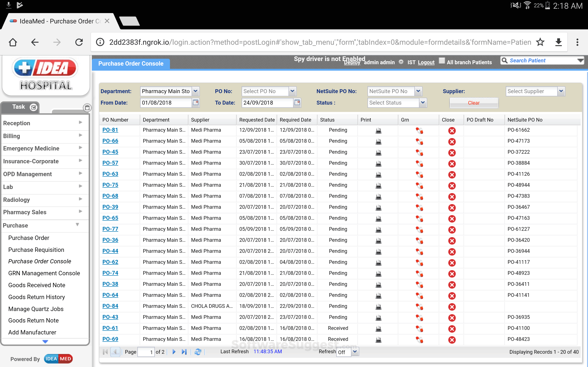588x367 pixels.
Task: Bookmark page with star icon
Action: pos(540,42)
